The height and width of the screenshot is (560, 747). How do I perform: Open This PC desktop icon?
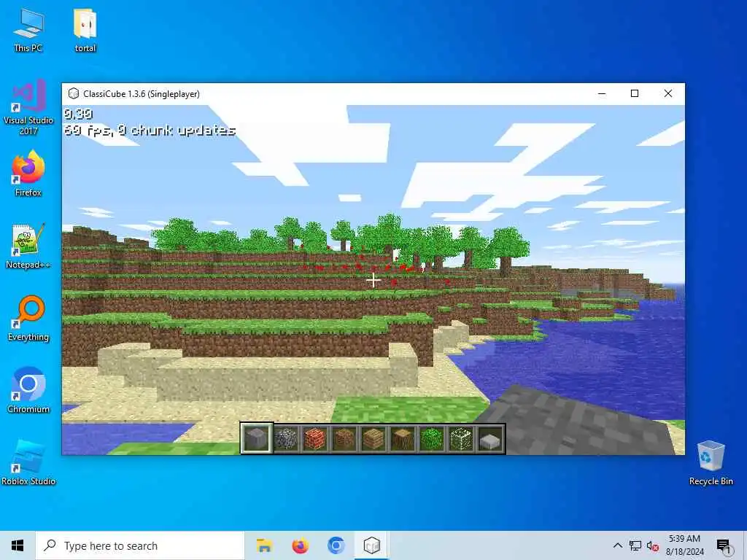point(28,30)
